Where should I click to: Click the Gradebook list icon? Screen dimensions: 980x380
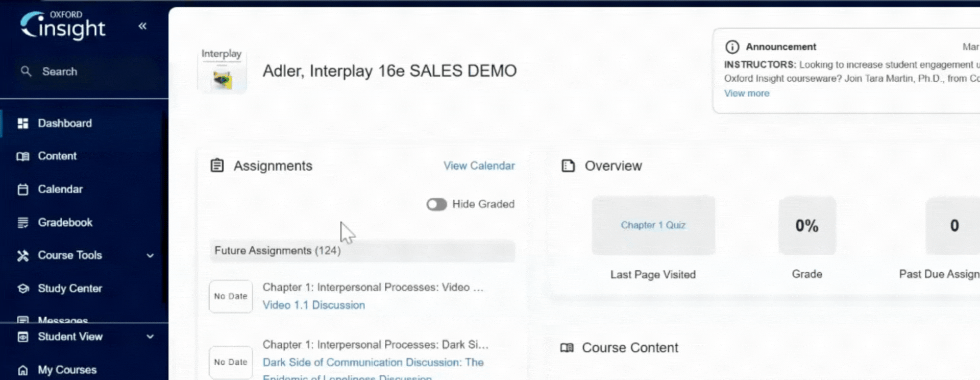(23, 223)
